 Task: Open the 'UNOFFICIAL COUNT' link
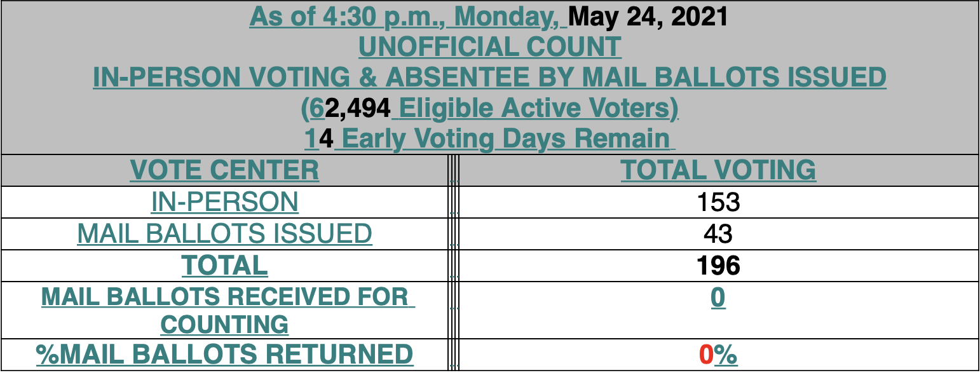tap(490, 47)
